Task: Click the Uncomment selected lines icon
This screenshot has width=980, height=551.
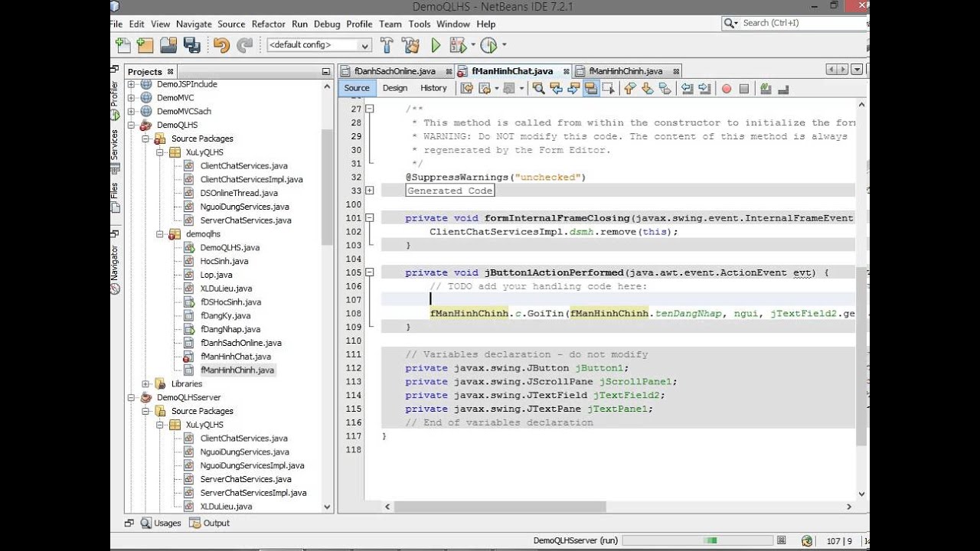Action: (x=782, y=89)
